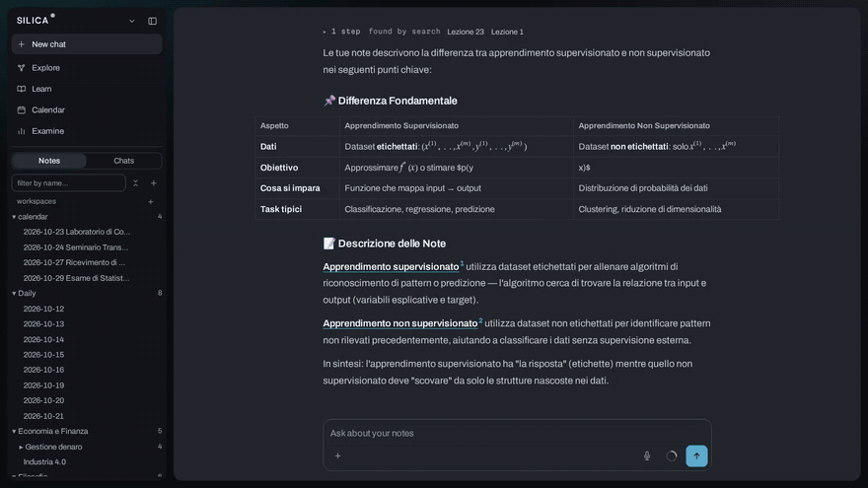Click the microphone voice input icon
The image size is (868, 488).
pos(647,455)
